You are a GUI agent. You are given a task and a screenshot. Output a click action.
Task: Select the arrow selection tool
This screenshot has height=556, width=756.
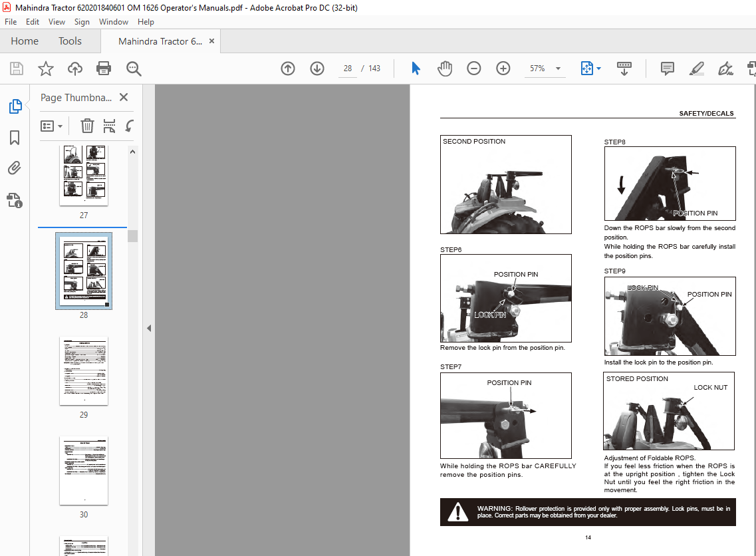pyautogui.click(x=416, y=69)
